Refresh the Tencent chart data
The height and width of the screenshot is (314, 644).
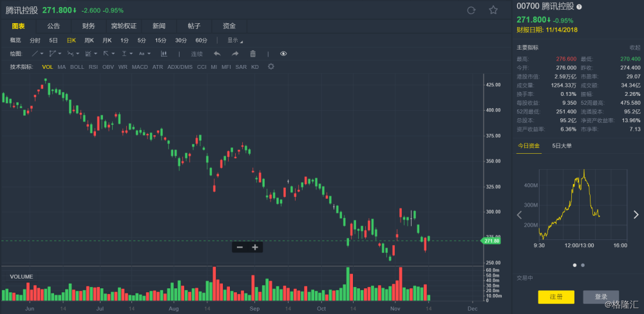tap(471, 10)
